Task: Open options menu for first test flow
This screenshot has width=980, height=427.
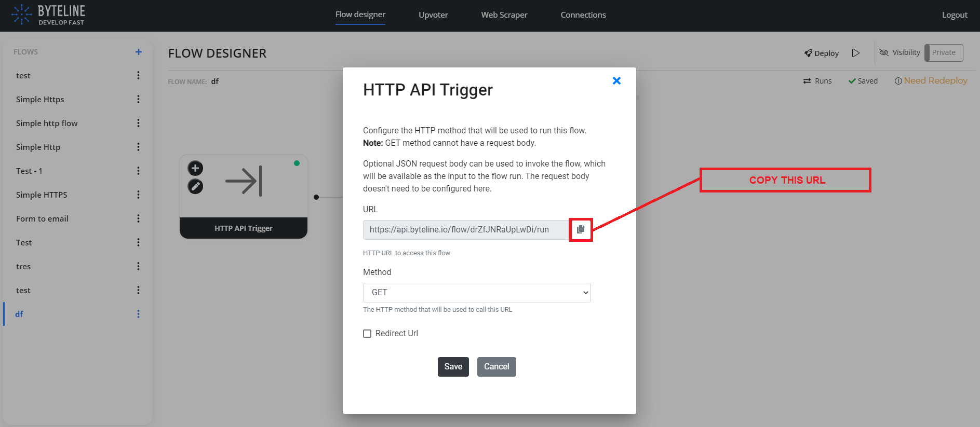Action: tap(138, 75)
